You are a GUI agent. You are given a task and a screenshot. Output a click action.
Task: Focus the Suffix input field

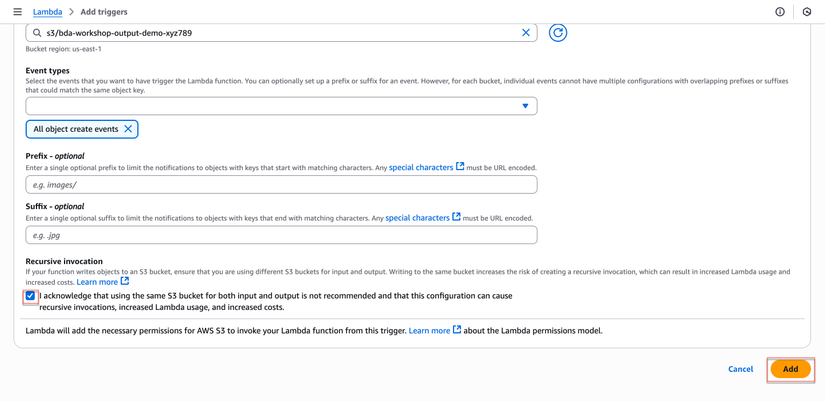click(281, 235)
